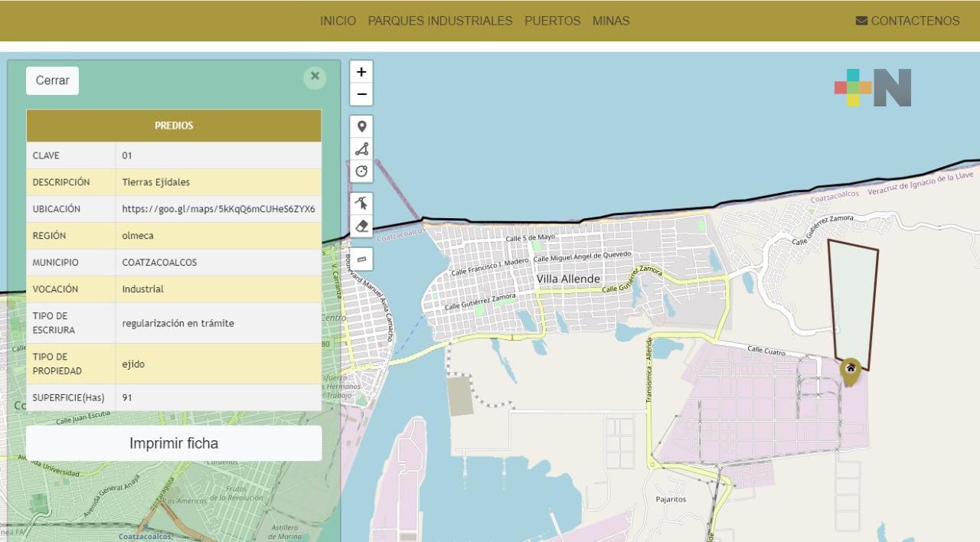Zoom out of the map
Image resolution: width=980 pixels, height=542 pixels.
(361, 94)
